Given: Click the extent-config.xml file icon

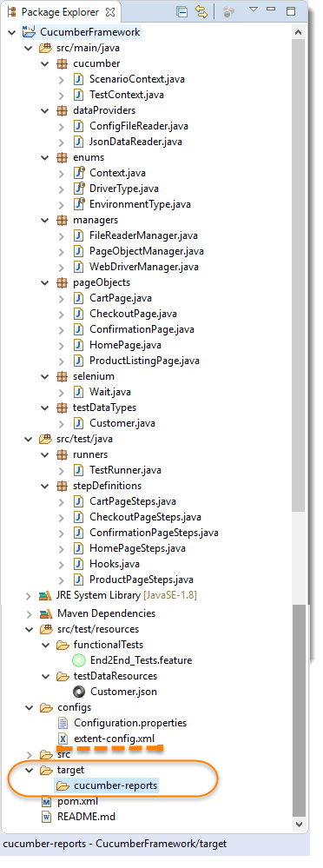Looking at the screenshot, I should pyautogui.click(x=63, y=739).
